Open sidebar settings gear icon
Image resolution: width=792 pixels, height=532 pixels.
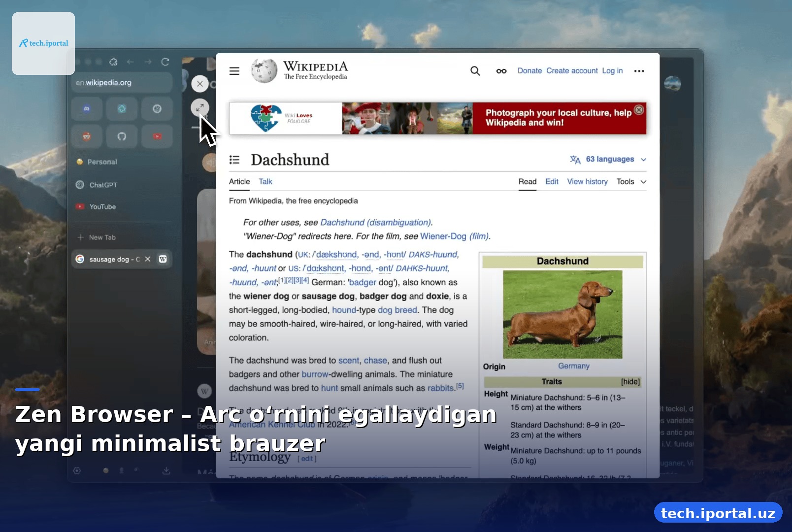click(77, 470)
